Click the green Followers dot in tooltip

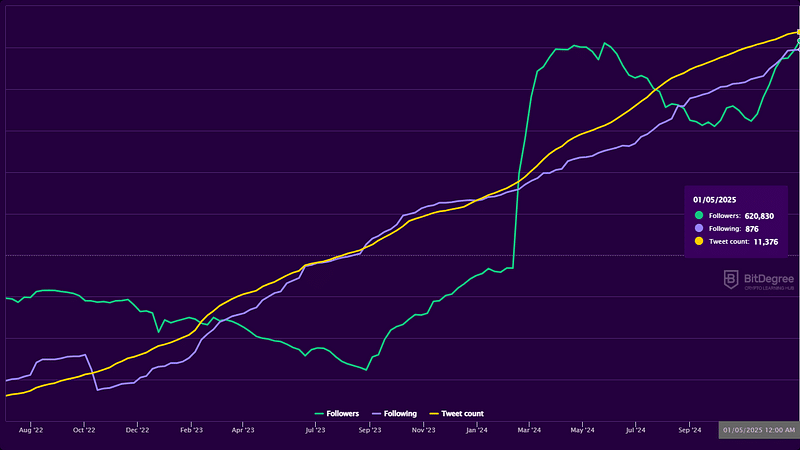pyautogui.click(x=699, y=215)
